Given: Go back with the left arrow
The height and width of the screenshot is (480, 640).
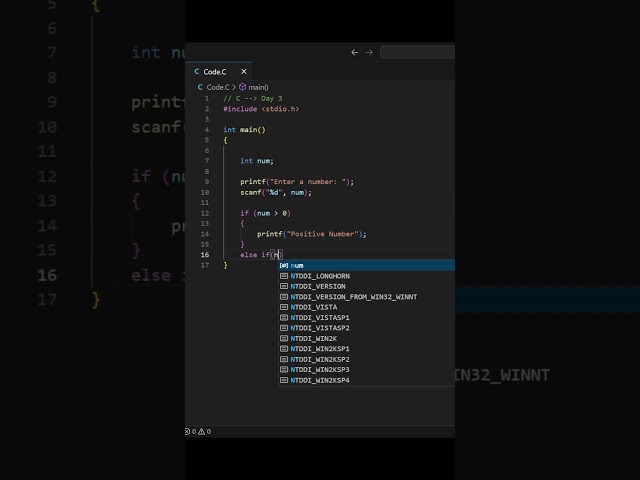Looking at the screenshot, I should (x=355, y=52).
